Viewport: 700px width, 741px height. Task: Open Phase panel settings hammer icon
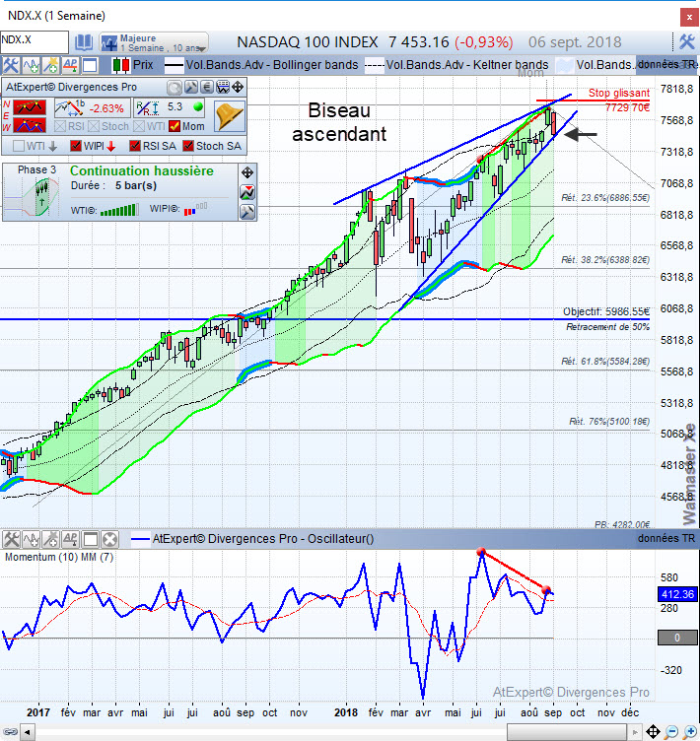tap(247, 211)
